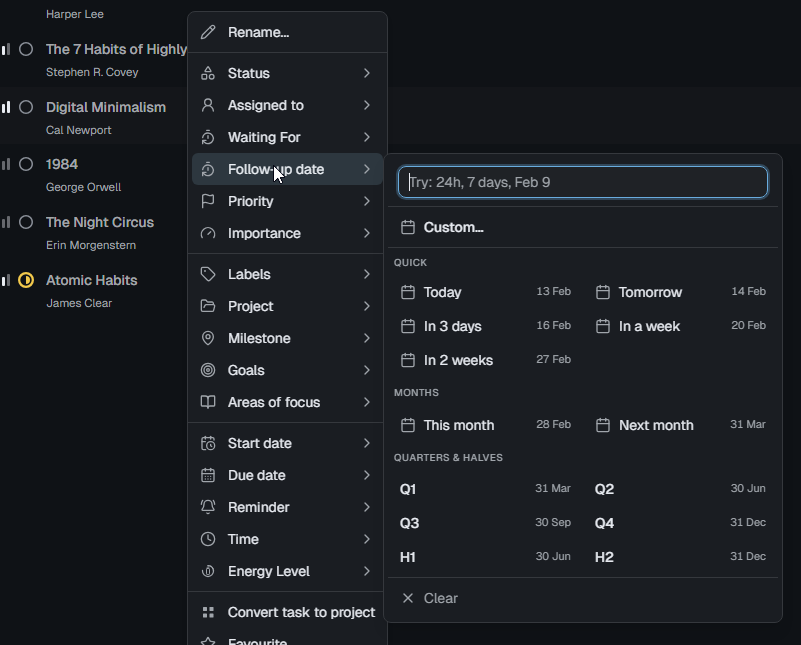801x645 pixels.
Task: Click the yellow progress circle on Atomic Habits
Action: 25,280
